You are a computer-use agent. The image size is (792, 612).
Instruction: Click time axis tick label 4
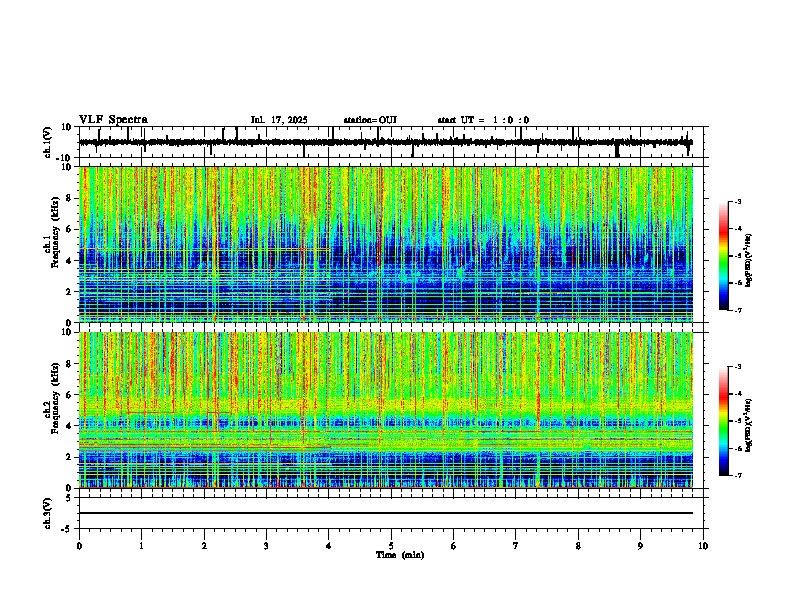[329, 546]
